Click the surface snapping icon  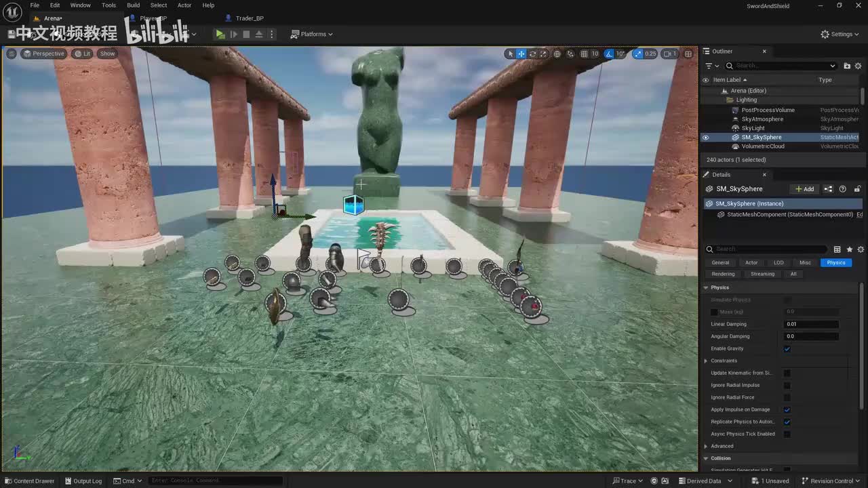click(x=570, y=54)
